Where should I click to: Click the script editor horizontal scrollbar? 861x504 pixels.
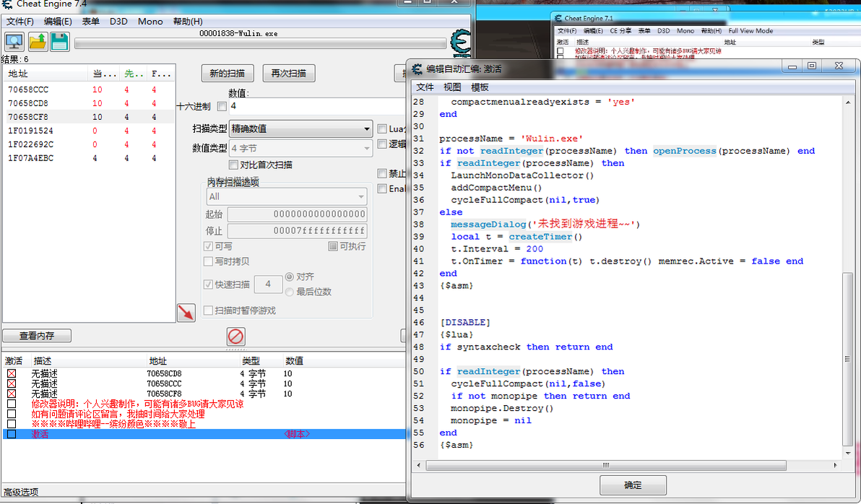(x=606, y=465)
